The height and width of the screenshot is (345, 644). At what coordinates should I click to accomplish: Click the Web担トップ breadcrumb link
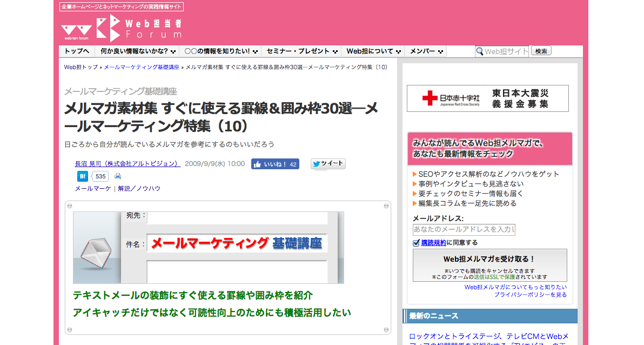click(x=81, y=67)
